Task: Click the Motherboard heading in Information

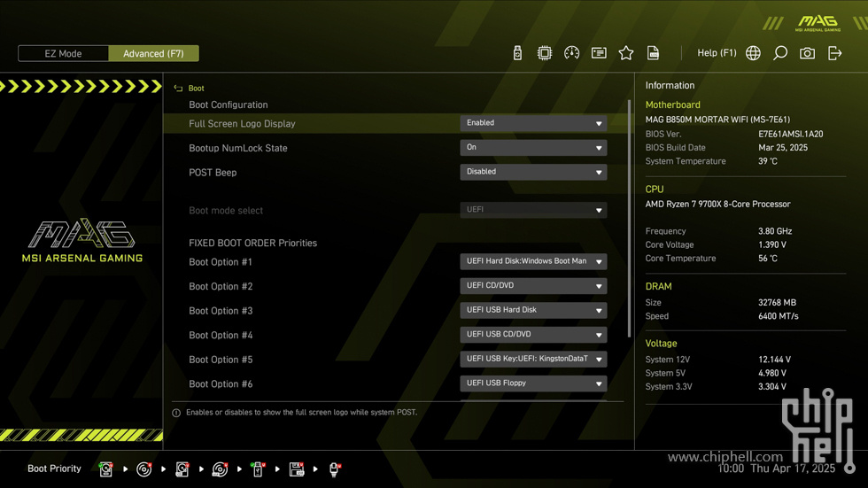Action: 672,105
